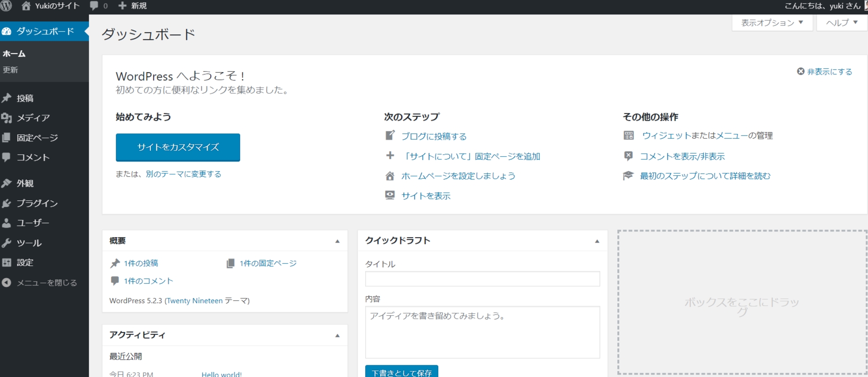Screen dimensions: 868x377
Task: Click the paintbrush icon beside 外観
Action: tap(7, 183)
